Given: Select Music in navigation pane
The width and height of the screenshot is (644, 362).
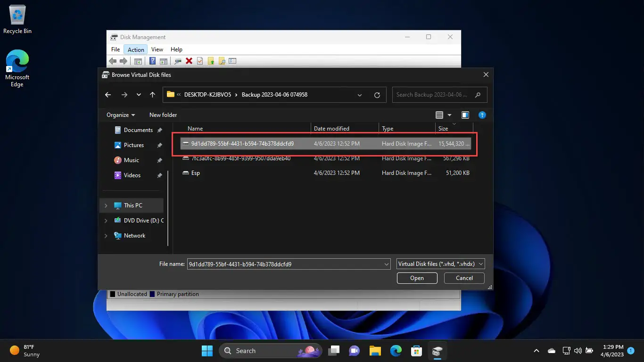Looking at the screenshot, I should (132, 160).
